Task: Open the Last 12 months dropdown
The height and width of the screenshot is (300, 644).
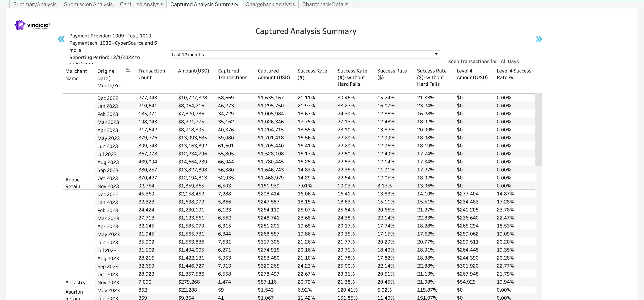Action: click(305, 54)
